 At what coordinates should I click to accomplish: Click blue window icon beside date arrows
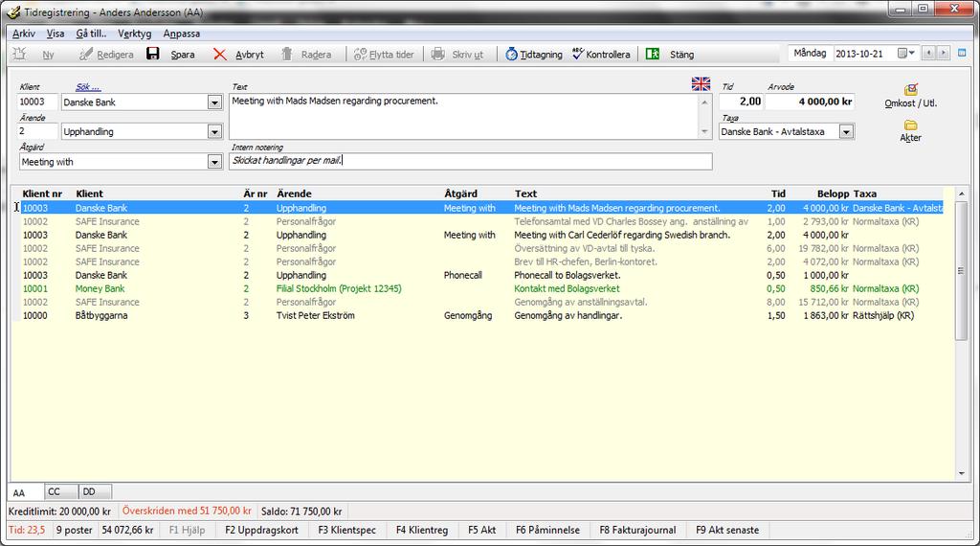[x=962, y=53]
